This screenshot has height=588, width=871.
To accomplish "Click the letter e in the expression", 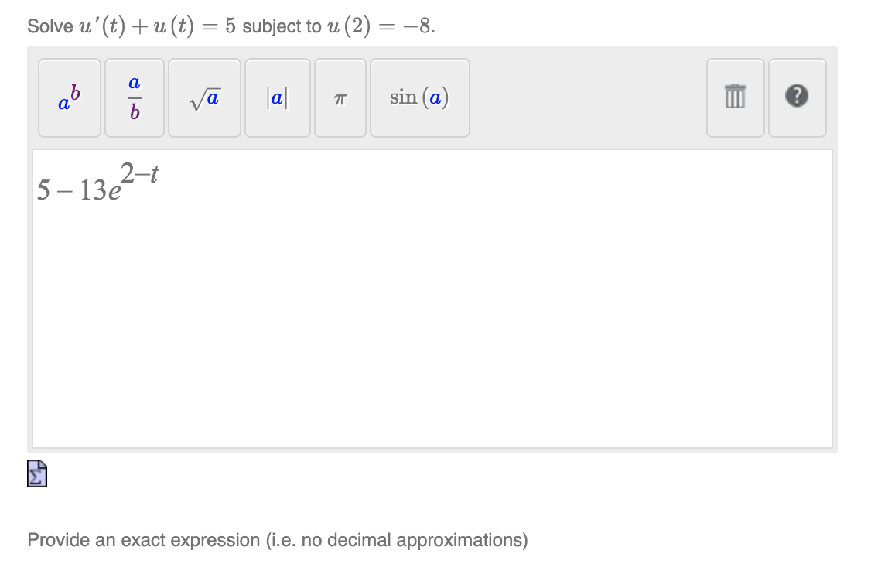I will pyautogui.click(x=114, y=192).
